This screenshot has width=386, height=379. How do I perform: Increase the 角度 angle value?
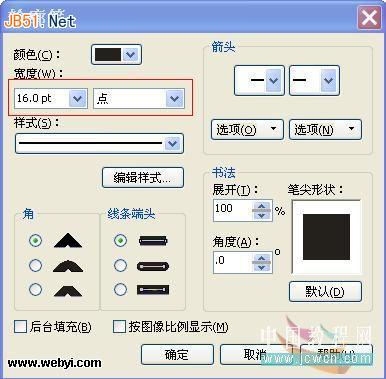click(x=262, y=258)
